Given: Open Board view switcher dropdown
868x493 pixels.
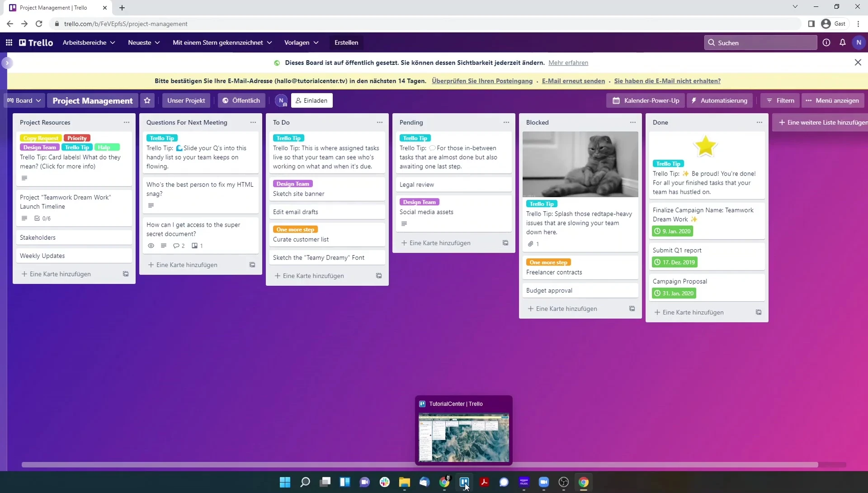Looking at the screenshot, I should (x=24, y=100).
